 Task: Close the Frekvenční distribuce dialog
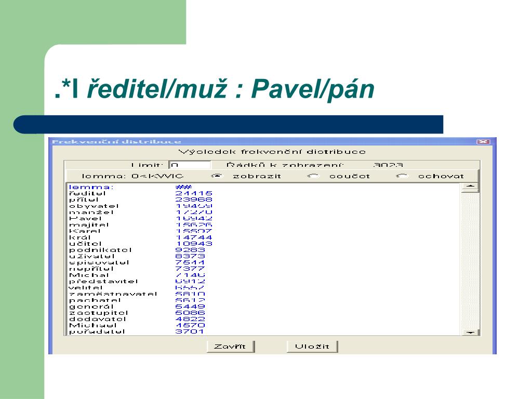click(483, 141)
